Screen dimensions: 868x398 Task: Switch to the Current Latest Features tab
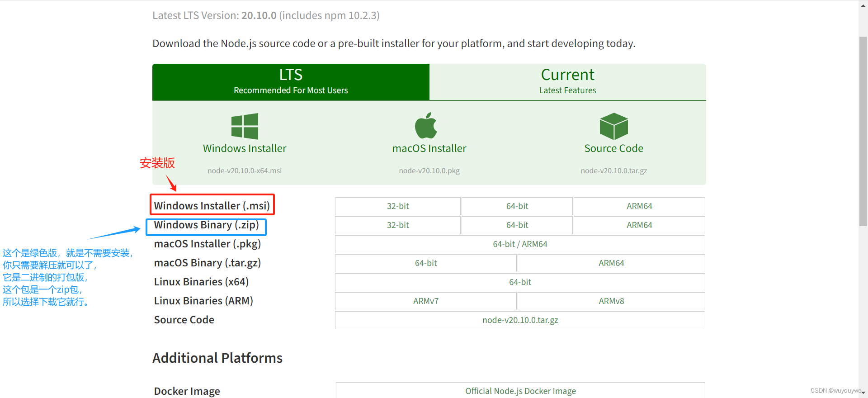pyautogui.click(x=568, y=82)
